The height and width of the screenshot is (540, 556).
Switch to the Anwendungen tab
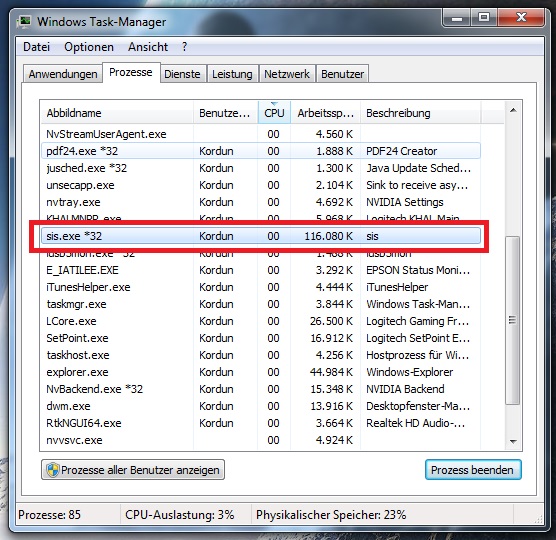click(63, 74)
